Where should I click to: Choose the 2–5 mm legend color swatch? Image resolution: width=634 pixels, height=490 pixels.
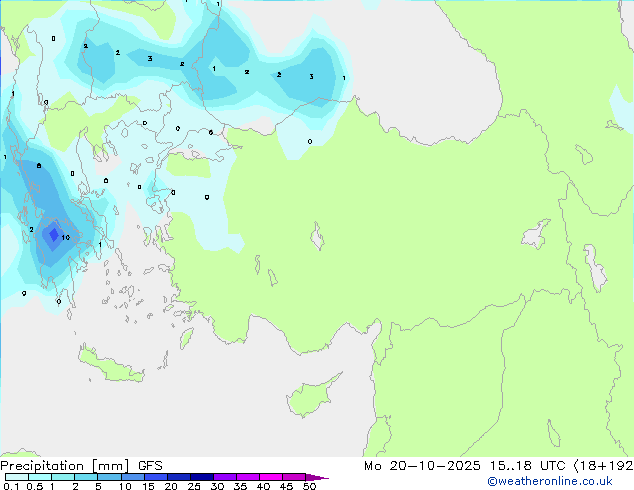pos(86,477)
